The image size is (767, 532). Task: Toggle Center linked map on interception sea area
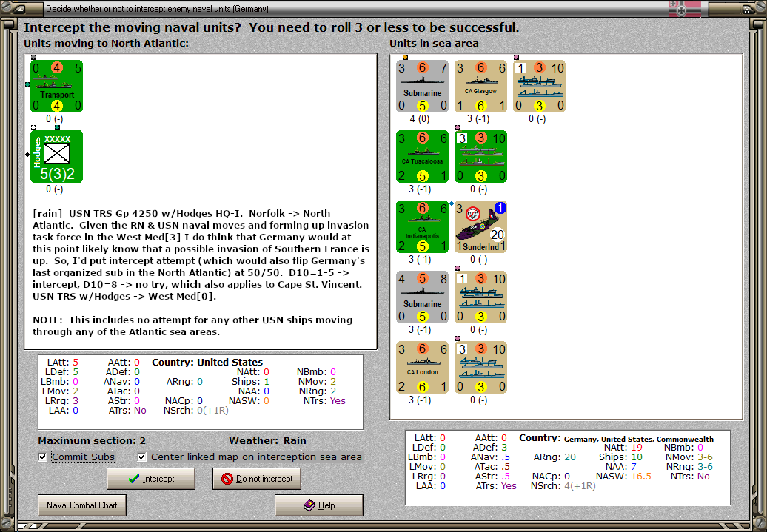[142, 457]
